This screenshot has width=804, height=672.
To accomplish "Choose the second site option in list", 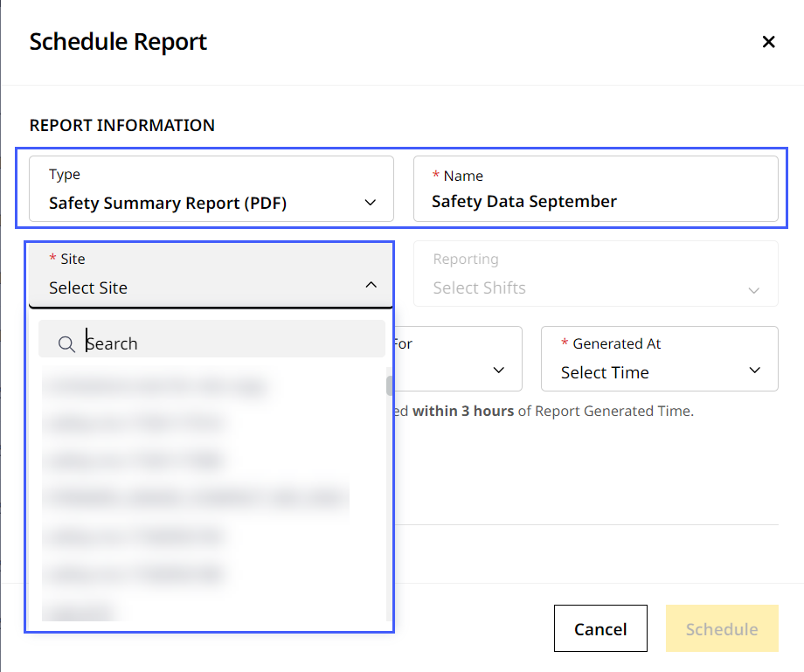I will tap(135, 423).
